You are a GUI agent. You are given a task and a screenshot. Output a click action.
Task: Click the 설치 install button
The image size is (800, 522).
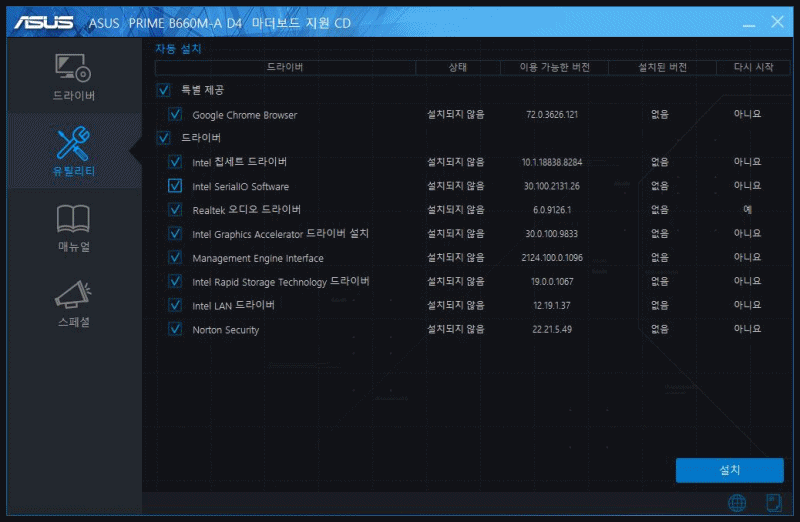coord(730,470)
